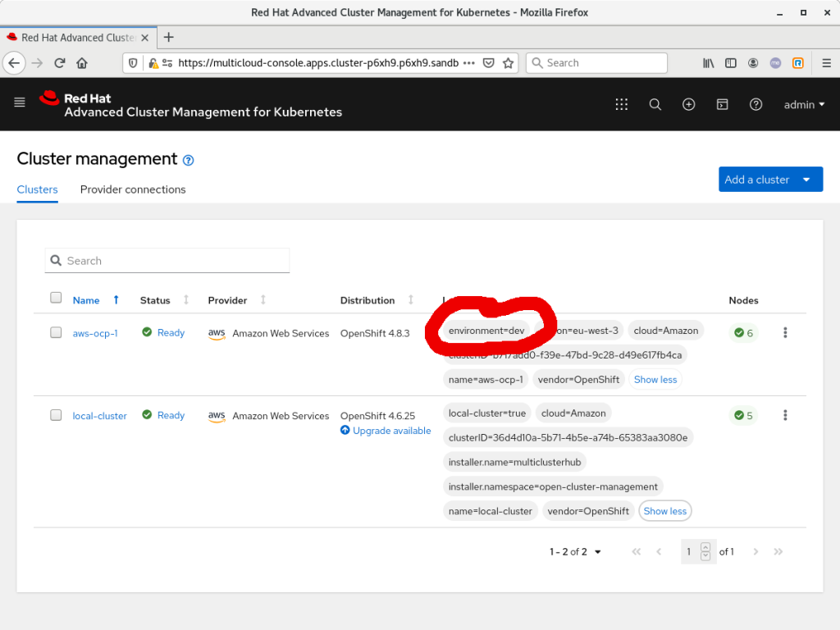Click the create resource plus icon

(689, 104)
